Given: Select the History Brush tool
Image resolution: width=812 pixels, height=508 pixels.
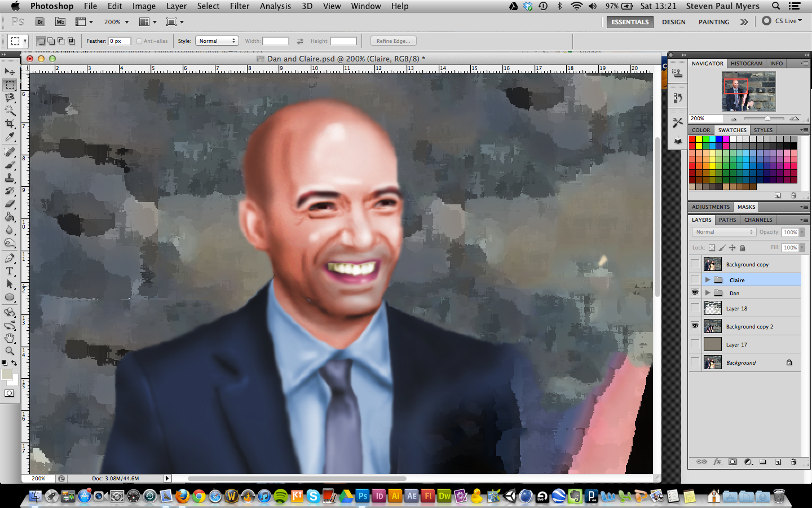Looking at the screenshot, I should tap(10, 191).
